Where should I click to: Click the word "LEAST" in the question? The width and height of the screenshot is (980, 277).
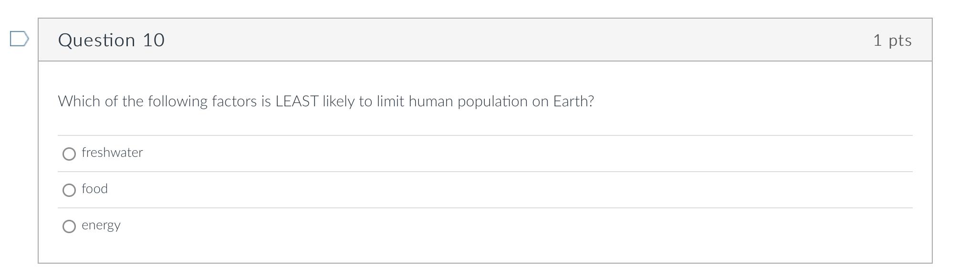tap(297, 101)
